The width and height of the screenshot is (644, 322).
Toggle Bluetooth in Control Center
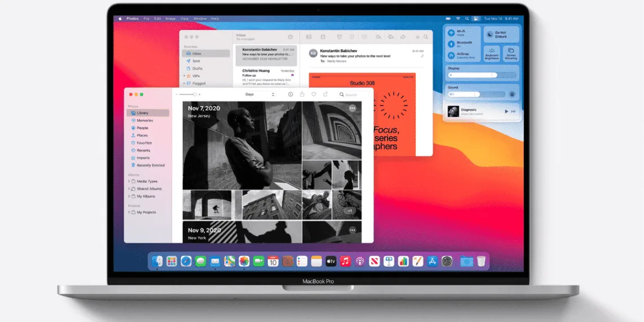pos(451,43)
